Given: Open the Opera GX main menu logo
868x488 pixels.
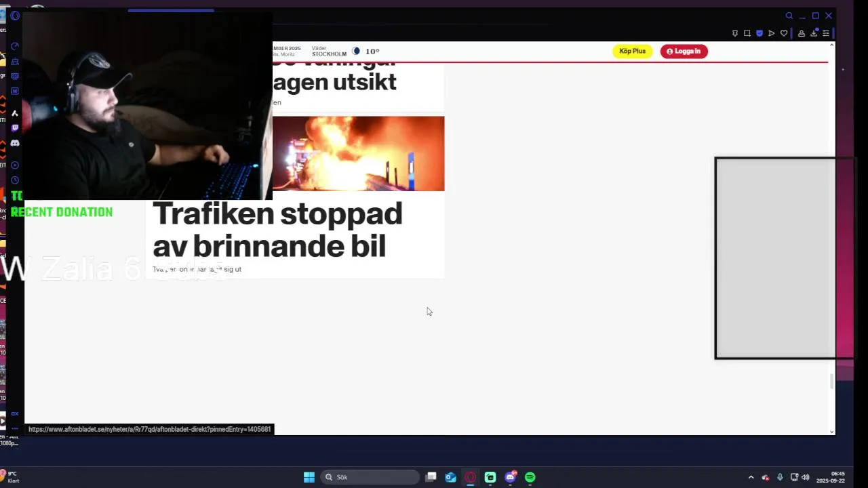Looking at the screenshot, I should pyautogui.click(x=15, y=16).
